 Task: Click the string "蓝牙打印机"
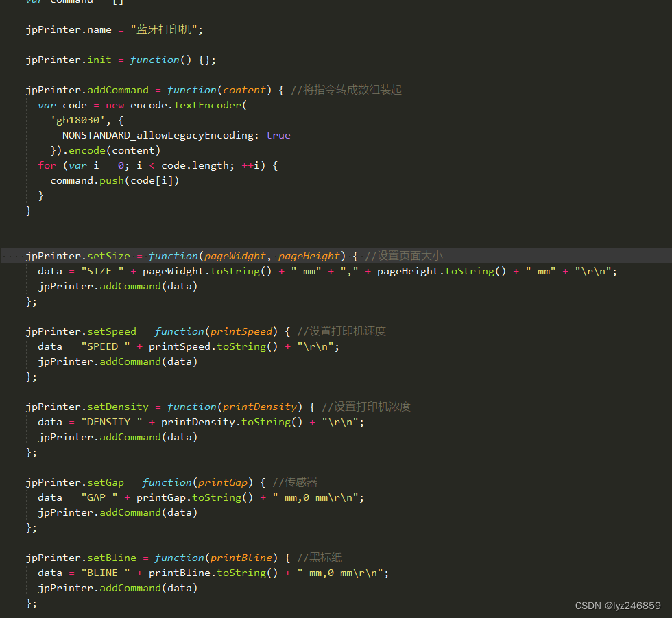pos(164,29)
